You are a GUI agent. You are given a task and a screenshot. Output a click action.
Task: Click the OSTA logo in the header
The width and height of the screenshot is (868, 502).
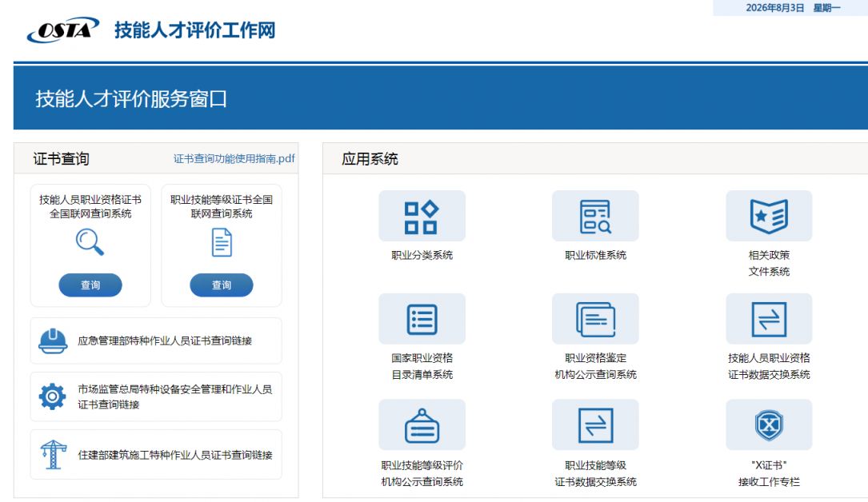coord(63,30)
